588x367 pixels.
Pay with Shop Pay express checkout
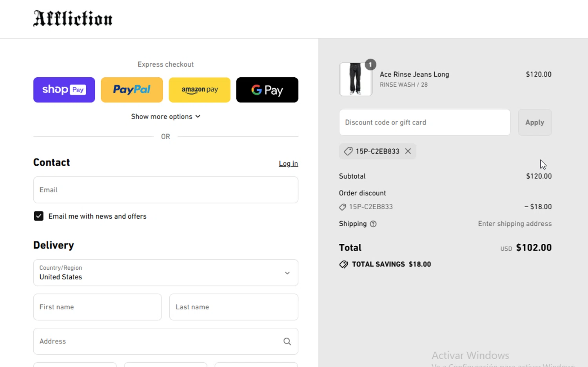pyautogui.click(x=64, y=90)
